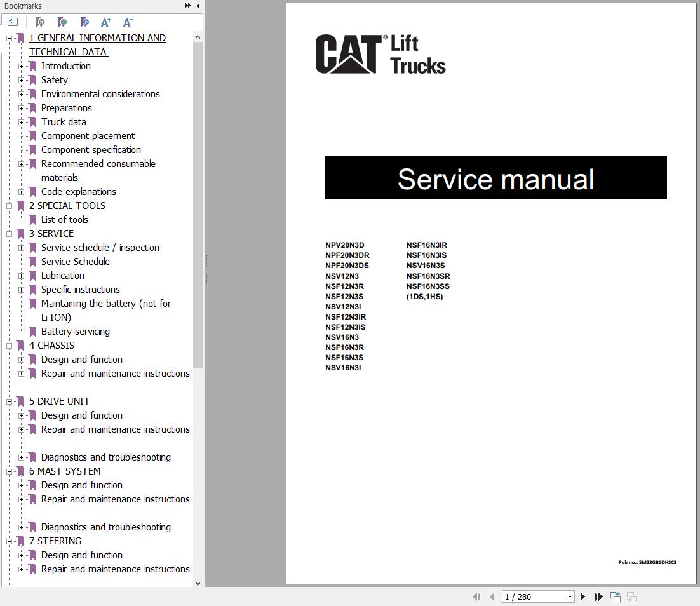Screen dimensions: 700x606
Task: Click the next view icon
Action: (631, 597)
